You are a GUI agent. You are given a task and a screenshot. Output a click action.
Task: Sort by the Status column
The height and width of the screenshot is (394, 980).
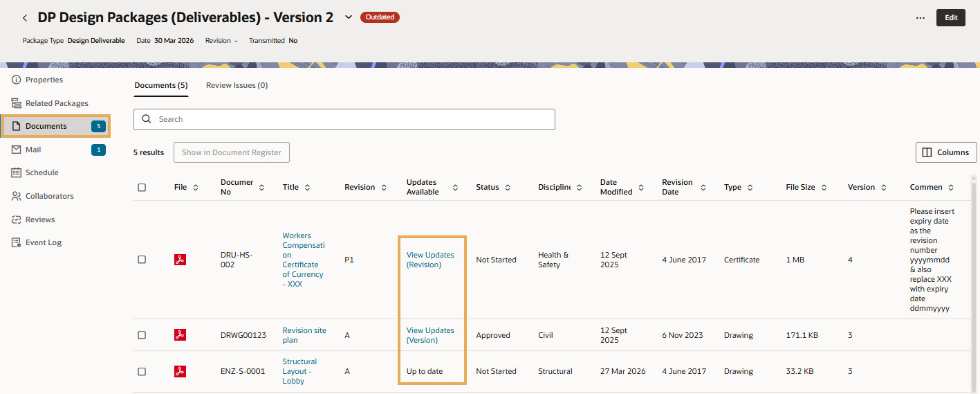[x=508, y=188]
